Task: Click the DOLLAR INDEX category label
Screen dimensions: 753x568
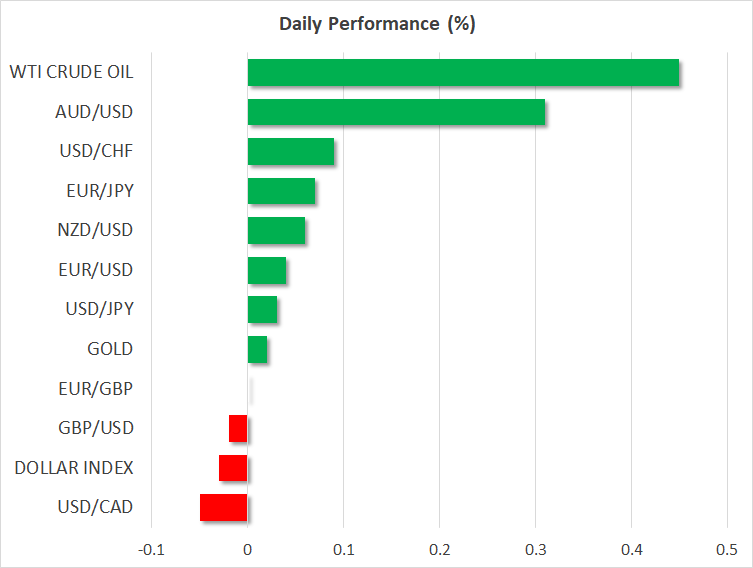Action: 73,468
